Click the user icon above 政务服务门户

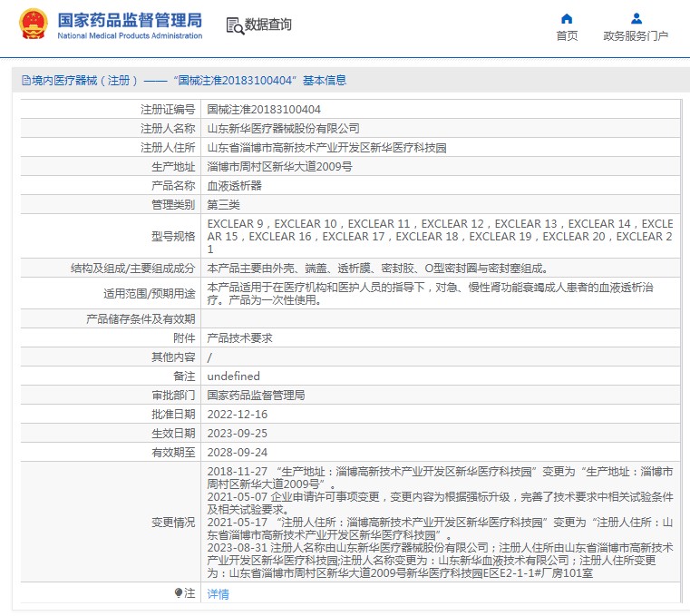click(637, 18)
